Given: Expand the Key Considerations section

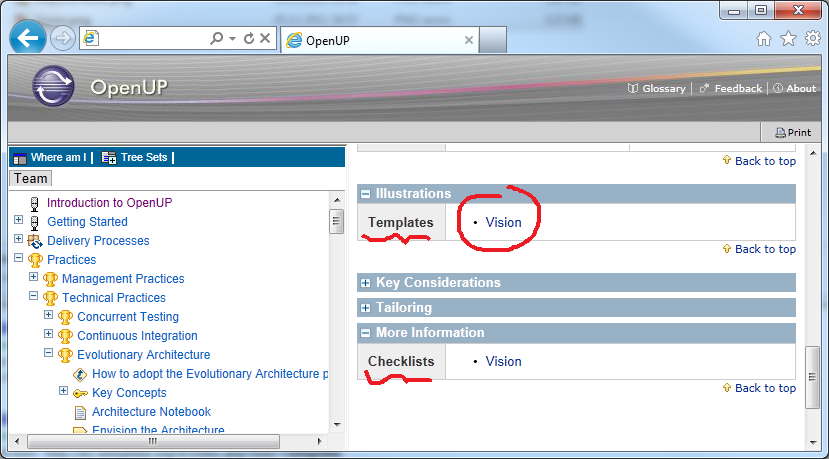Looking at the screenshot, I should (365, 283).
